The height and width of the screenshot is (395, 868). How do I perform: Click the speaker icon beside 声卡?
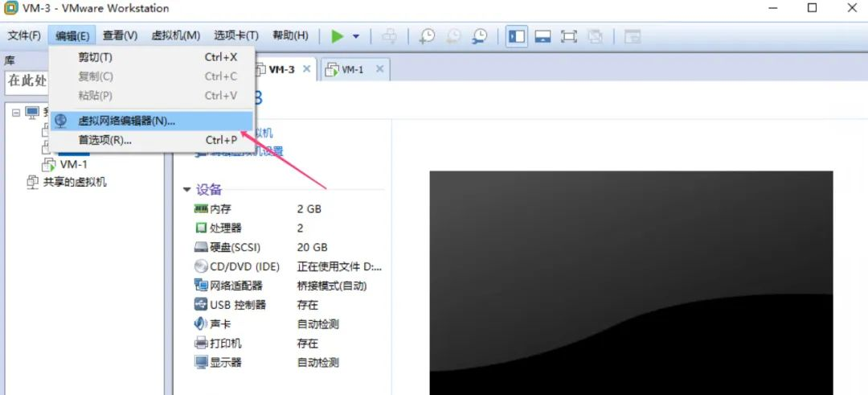tap(200, 323)
